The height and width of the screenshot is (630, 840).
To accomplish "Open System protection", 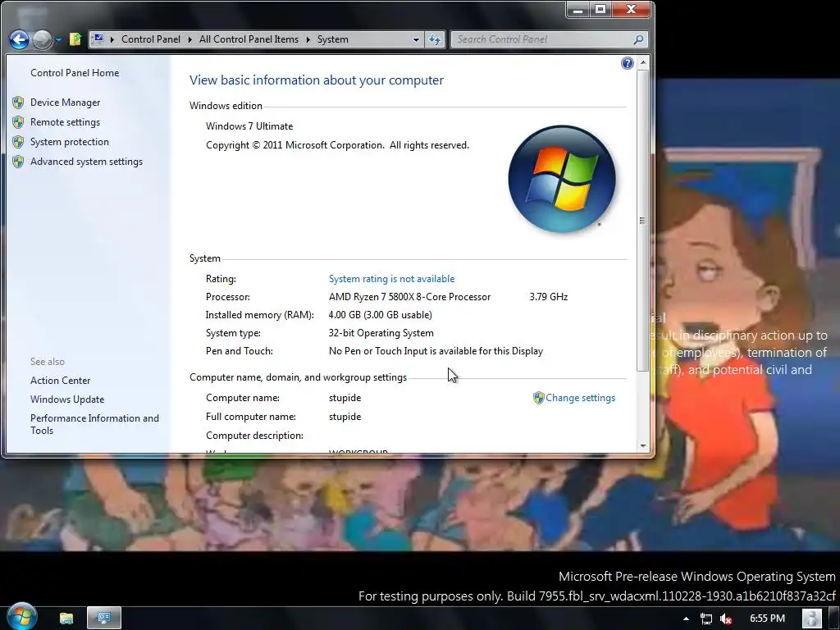I will 69,142.
